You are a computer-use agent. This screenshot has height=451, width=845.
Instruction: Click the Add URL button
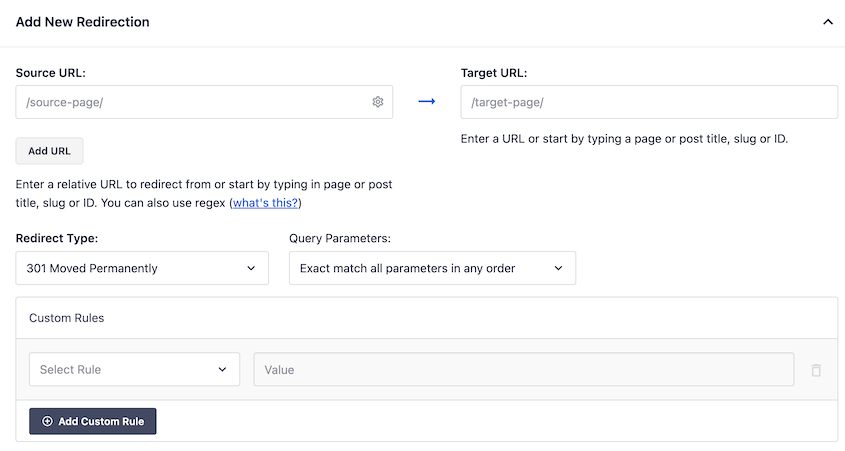pyautogui.click(x=49, y=151)
